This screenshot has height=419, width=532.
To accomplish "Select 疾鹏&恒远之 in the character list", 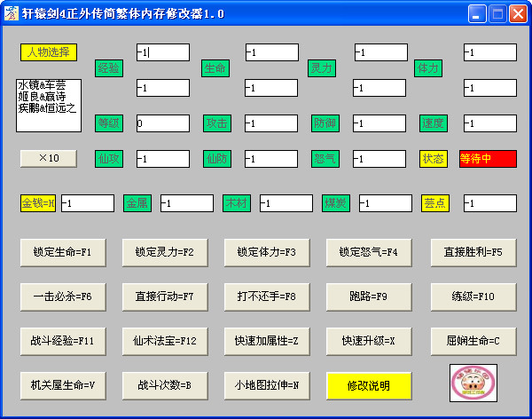I will [47, 108].
